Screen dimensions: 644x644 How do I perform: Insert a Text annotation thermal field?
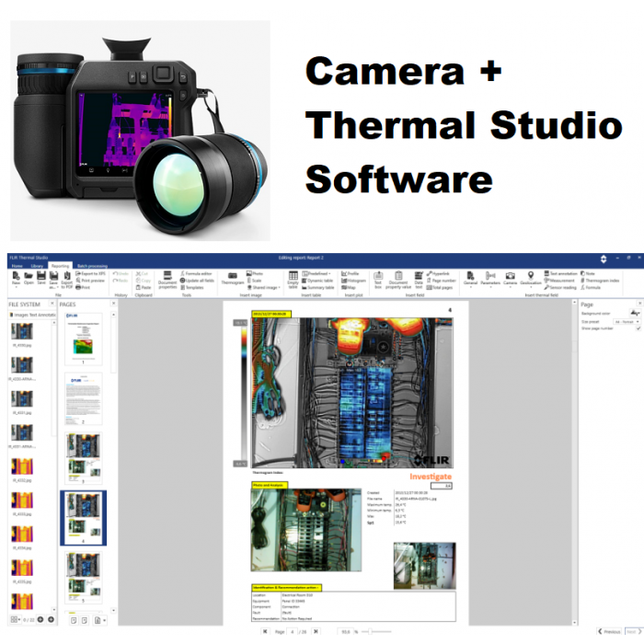click(560, 273)
